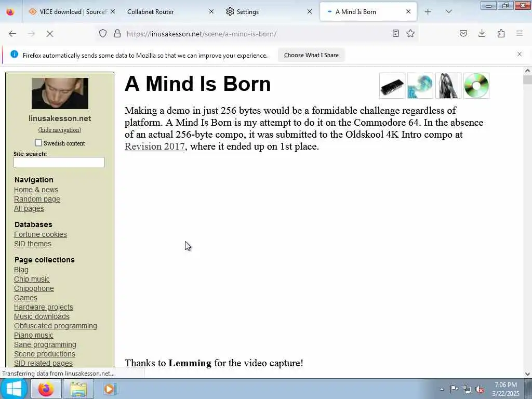Click page scrollbar up arrow
This screenshot has width=532, height=399.
coord(527,71)
